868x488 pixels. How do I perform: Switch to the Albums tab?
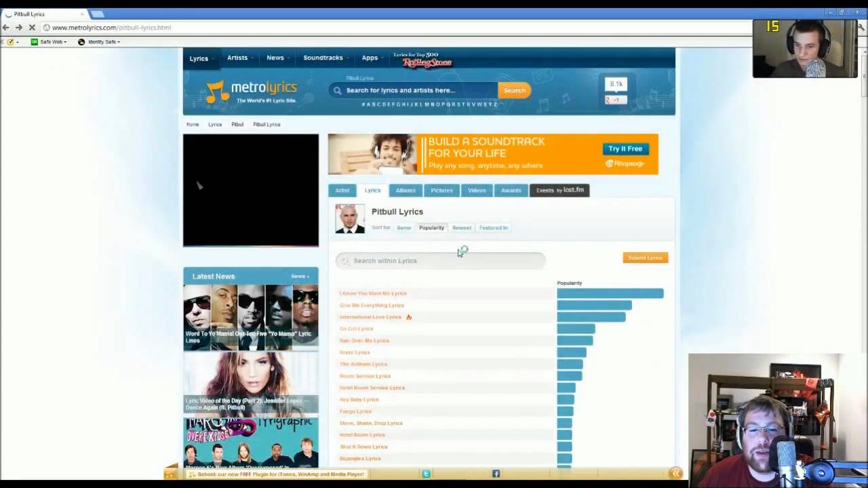pos(406,190)
